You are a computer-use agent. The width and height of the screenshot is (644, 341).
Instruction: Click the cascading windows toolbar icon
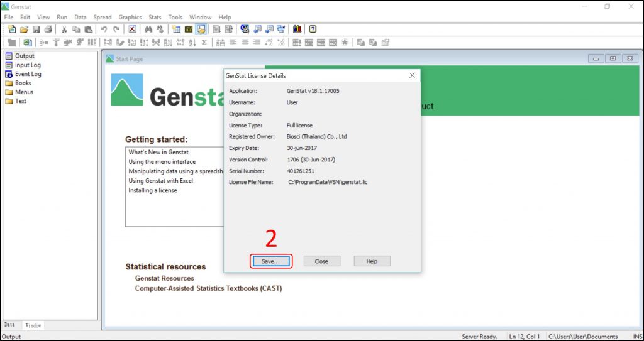pos(281,29)
